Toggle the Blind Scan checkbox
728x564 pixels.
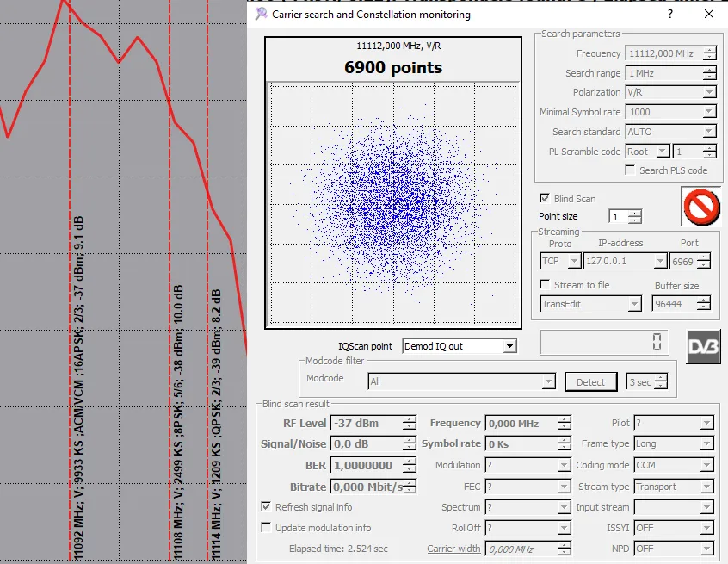[x=545, y=199]
